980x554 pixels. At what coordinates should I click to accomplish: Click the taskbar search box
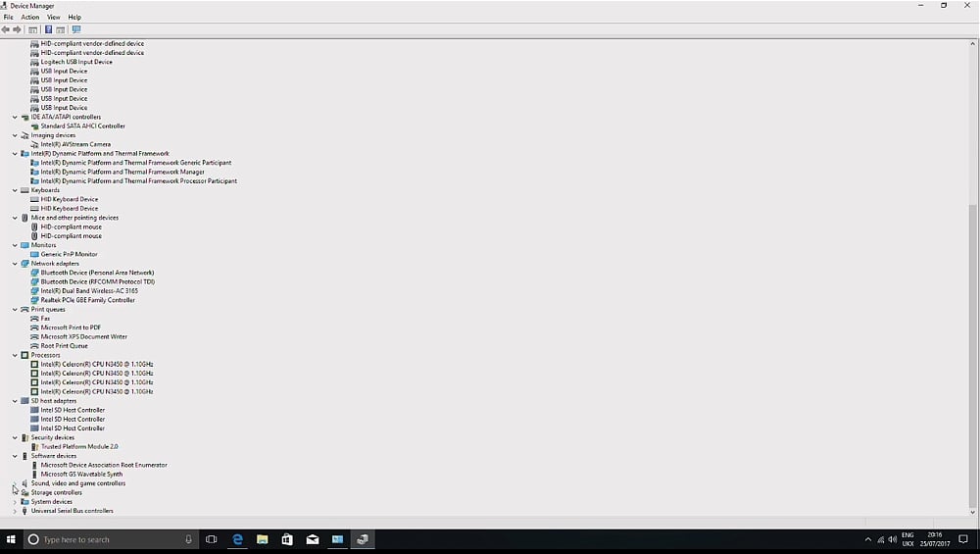(x=112, y=539)
